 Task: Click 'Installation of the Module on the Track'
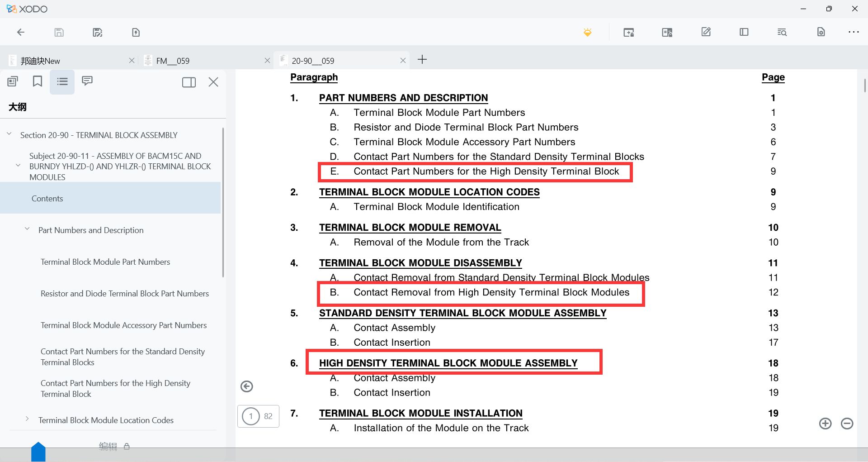(441, 428)
